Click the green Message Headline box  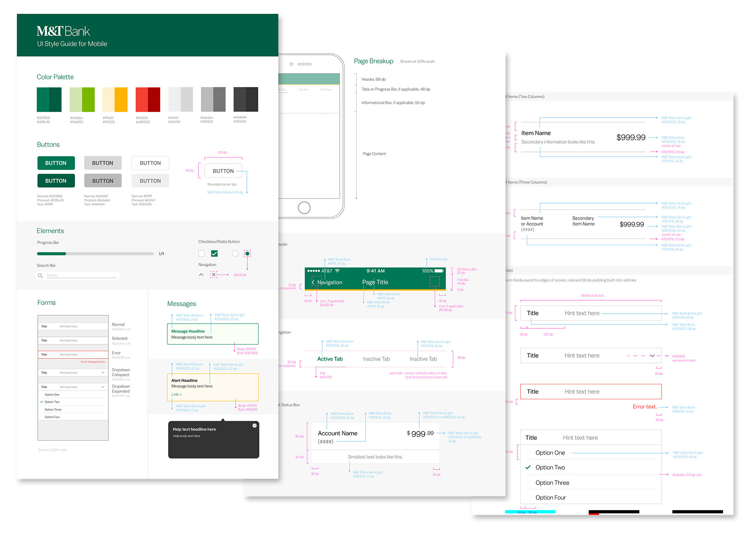(x=213, y=334)
